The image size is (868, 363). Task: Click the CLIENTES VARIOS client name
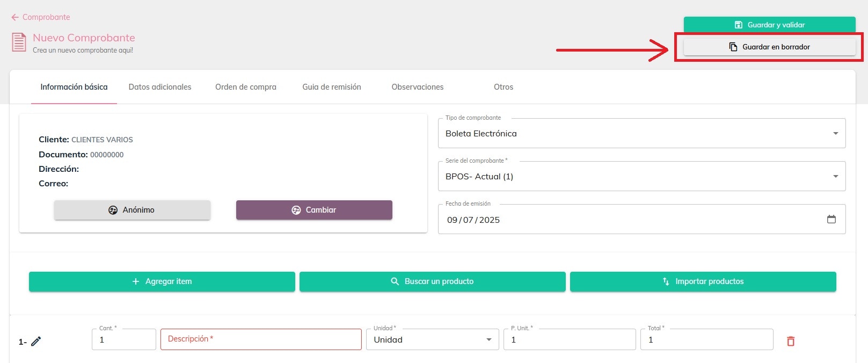[x=102, y=140]
